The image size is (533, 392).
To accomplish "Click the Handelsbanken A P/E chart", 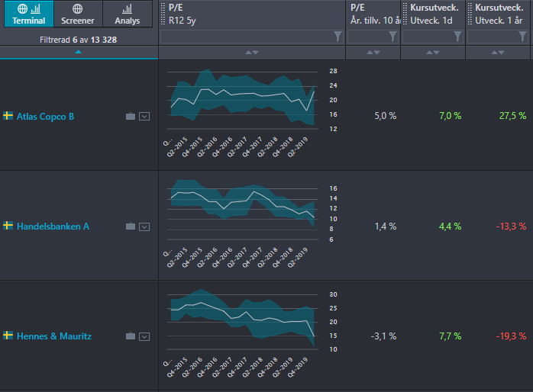I will coord(251,223).
